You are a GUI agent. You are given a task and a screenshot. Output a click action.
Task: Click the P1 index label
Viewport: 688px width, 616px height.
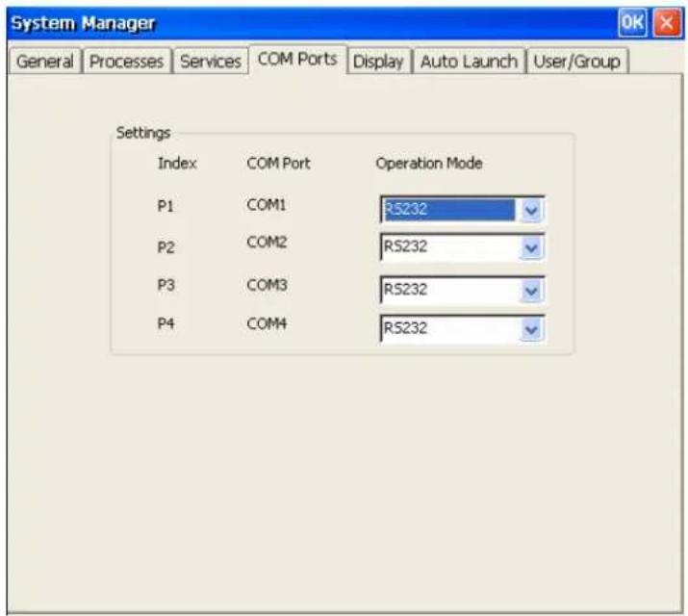pyautogui.click(x=166, y=206)
